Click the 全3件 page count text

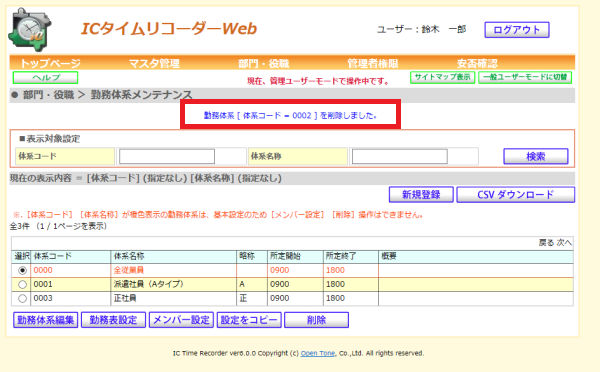[19, 226]
